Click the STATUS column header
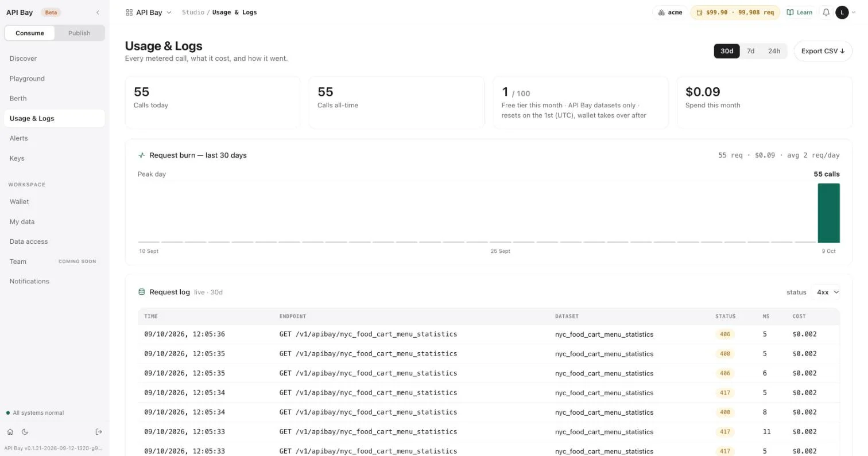Screen dimensions: 868x456 (725, 316)
